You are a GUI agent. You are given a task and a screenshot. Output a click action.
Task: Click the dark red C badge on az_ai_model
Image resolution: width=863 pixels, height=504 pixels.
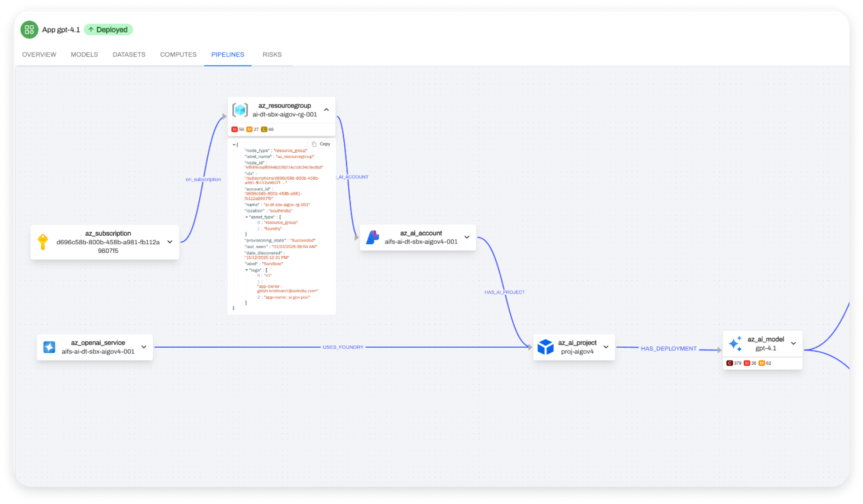tap(729, 363)
